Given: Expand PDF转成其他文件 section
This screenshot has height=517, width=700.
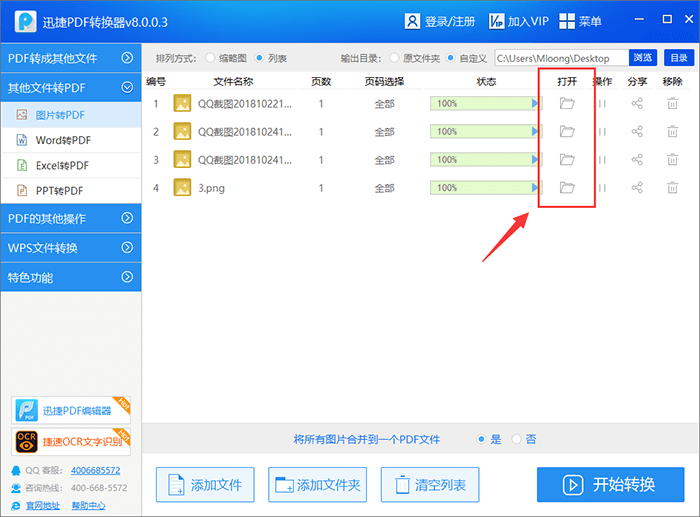Looking at the screenshot, I should (71, 58).
